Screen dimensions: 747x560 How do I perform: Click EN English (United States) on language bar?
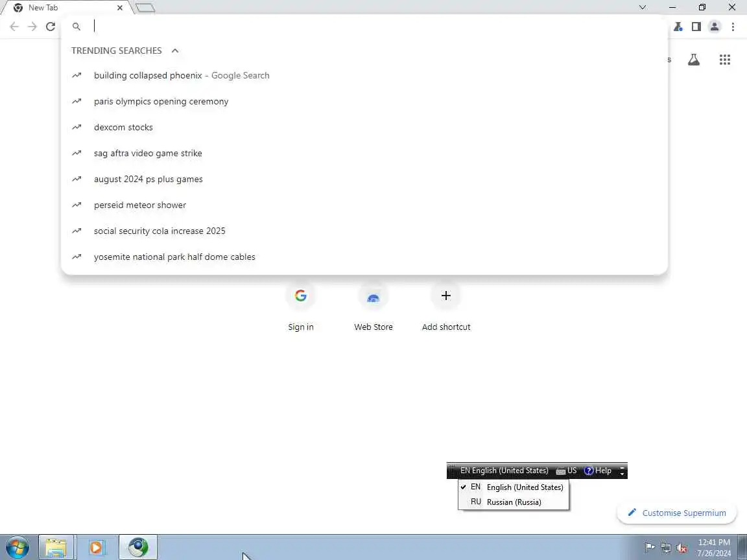pos(504,471)
